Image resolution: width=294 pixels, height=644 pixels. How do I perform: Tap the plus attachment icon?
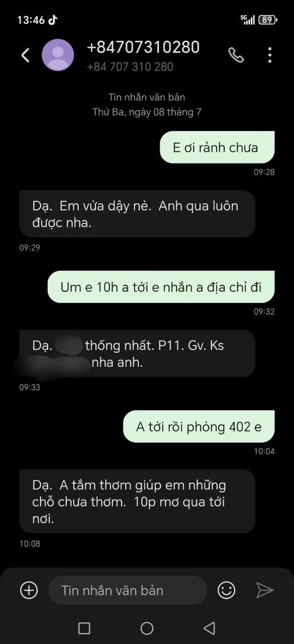[29, 590]
